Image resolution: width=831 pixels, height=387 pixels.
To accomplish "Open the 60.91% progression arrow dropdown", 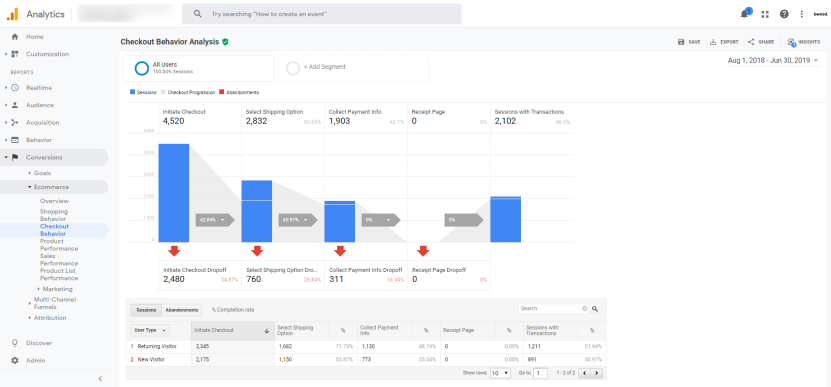I will point(298,219).
